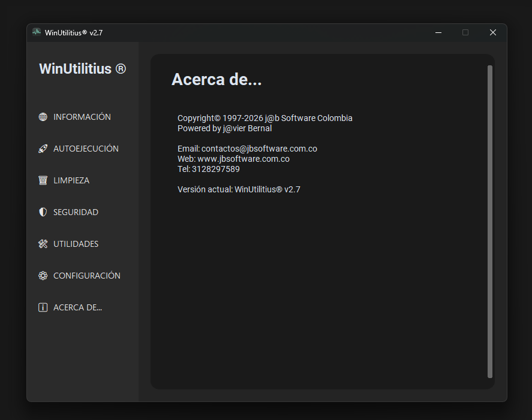This screenshot has width=532, height=420.
Task: Click the tools icon for UTILIDADES
Action: click(x=43, y=244)
